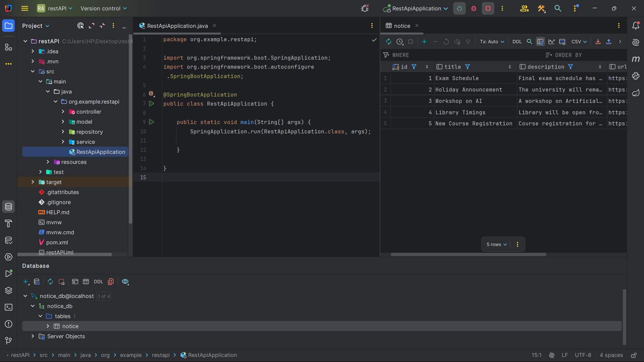Open the Run tool window
Viewport: 644px width, 362px height.
tap(8, 274)
